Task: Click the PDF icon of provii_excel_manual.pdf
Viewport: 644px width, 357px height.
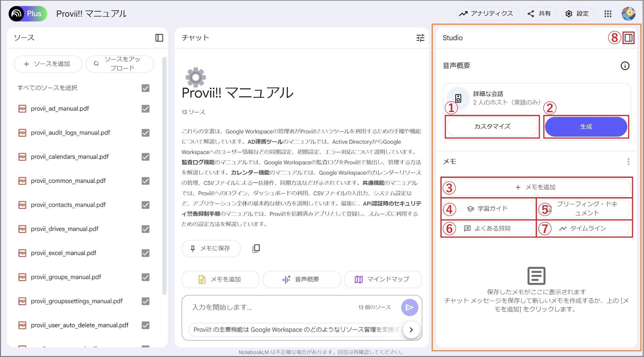Action: [22, 253]
